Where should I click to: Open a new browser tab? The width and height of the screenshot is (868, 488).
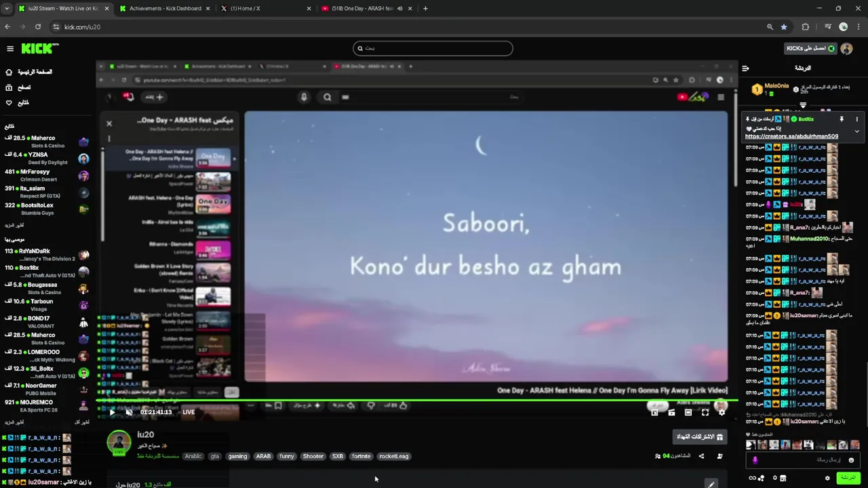point(425,8)
